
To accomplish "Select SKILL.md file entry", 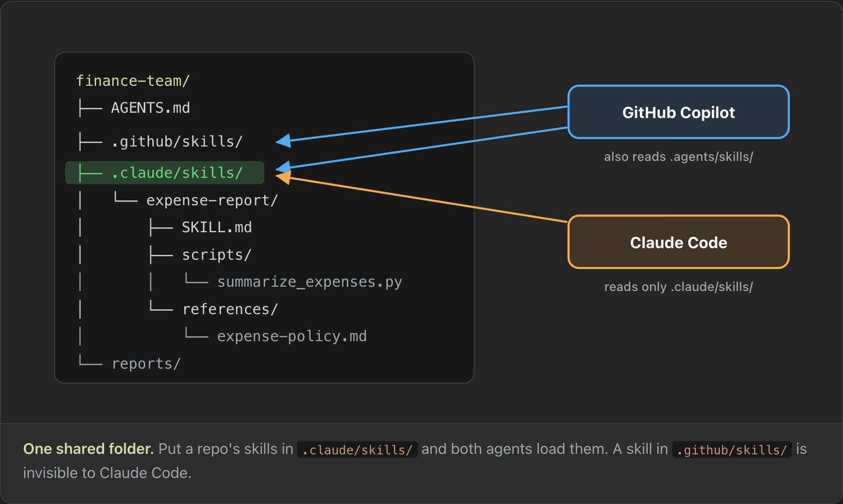I will pos(217,227).
